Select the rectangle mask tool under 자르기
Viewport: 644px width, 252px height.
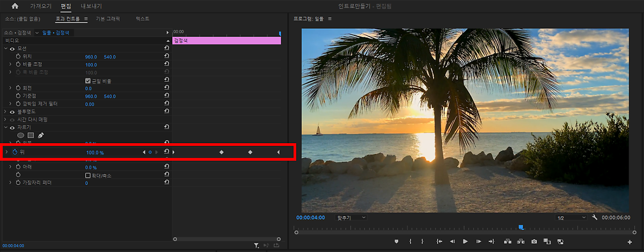pos(31,136)
